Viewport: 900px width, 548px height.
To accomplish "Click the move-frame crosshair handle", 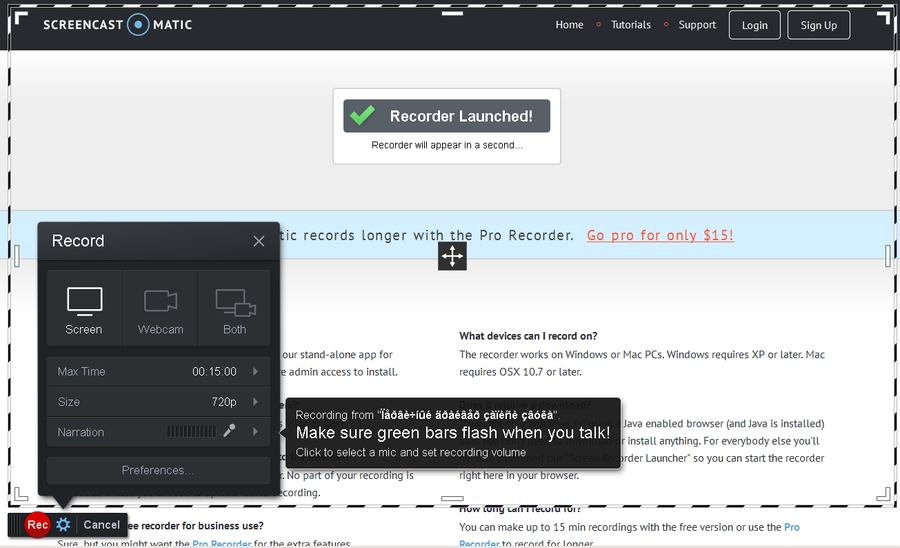I will [x=452, y=256].
